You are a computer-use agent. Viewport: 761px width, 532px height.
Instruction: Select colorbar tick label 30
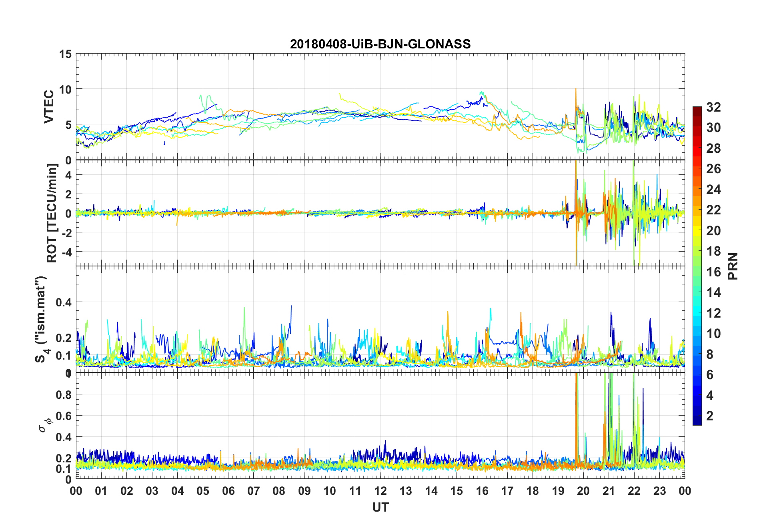[713, 128]
